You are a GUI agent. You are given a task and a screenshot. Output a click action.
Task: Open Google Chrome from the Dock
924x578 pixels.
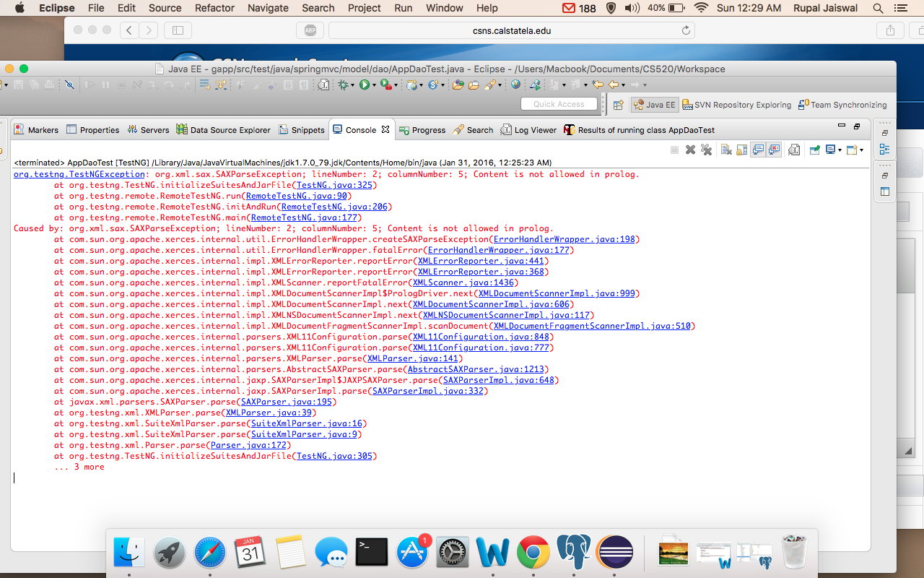(x=533, y=553)
